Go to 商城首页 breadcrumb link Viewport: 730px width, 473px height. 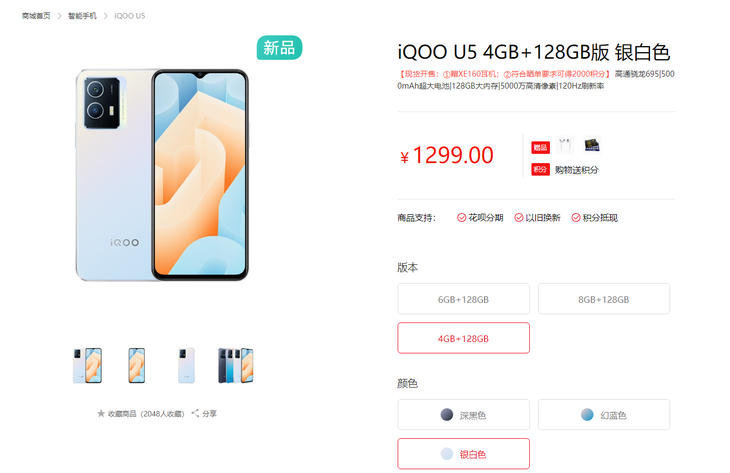point(36,16)
